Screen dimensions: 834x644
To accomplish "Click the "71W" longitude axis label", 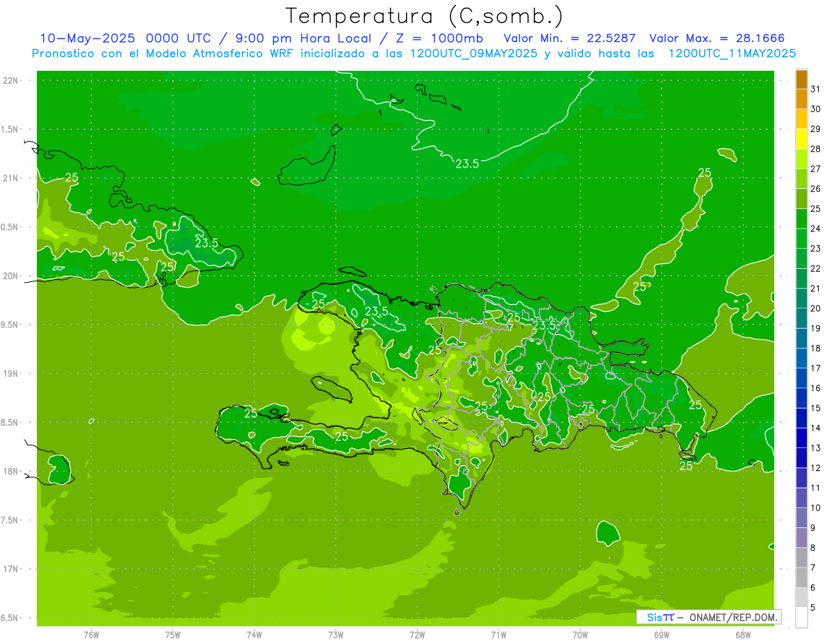I will pyautogui.click(x=498, y=635).
